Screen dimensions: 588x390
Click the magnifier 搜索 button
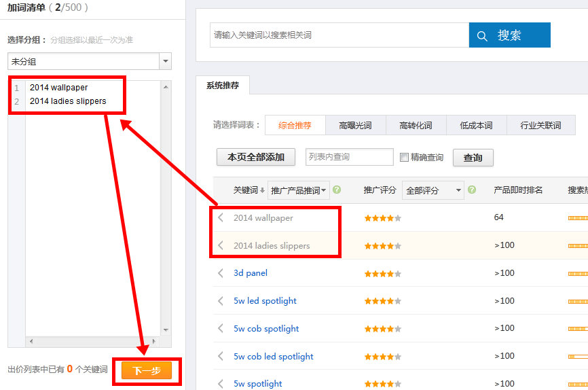[509, 35]
